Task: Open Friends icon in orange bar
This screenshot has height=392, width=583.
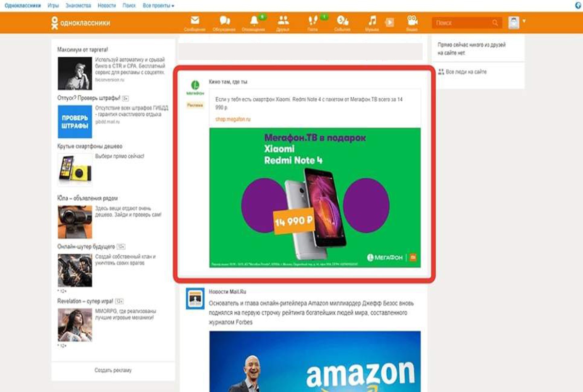Action: pos(283,22)
